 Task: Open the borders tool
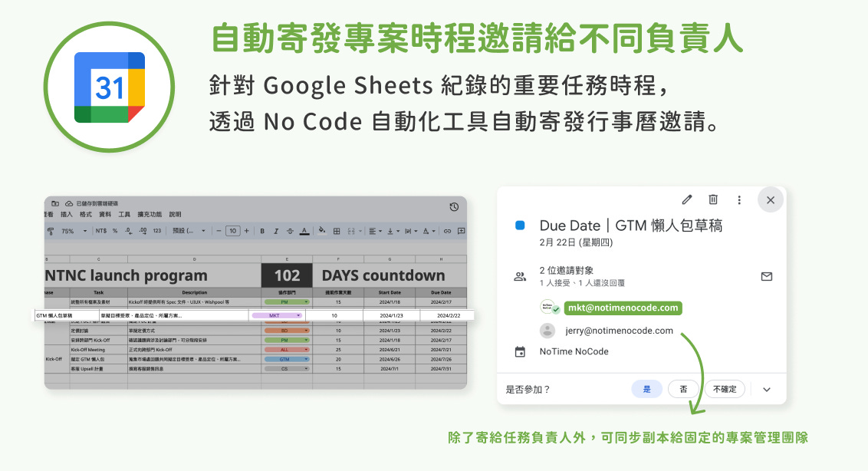(x=337, y=231)
